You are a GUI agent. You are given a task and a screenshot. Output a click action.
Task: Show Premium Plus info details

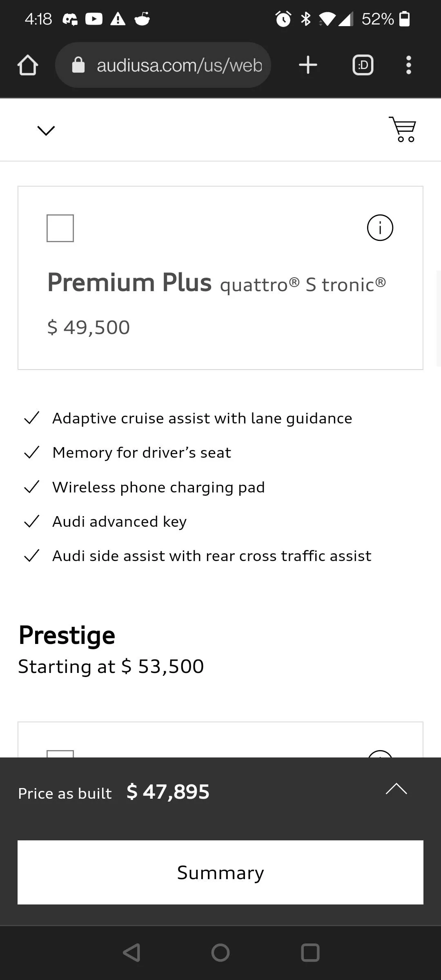pos(380,227)
